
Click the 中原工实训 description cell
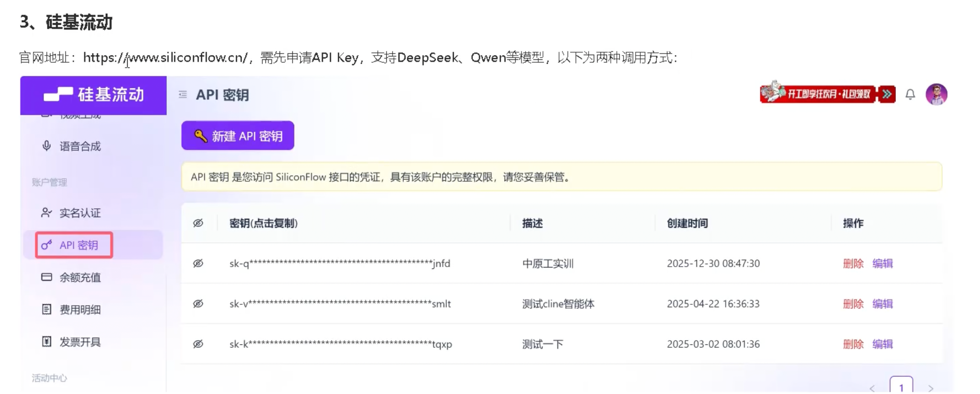click(548, 263)
